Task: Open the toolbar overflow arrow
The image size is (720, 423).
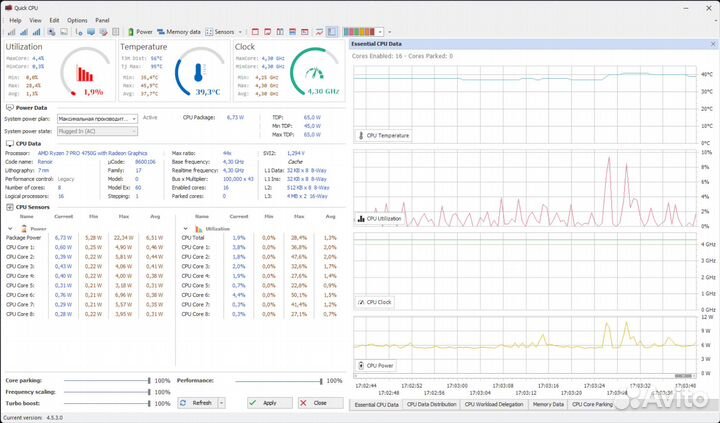Action: [389, 32]
